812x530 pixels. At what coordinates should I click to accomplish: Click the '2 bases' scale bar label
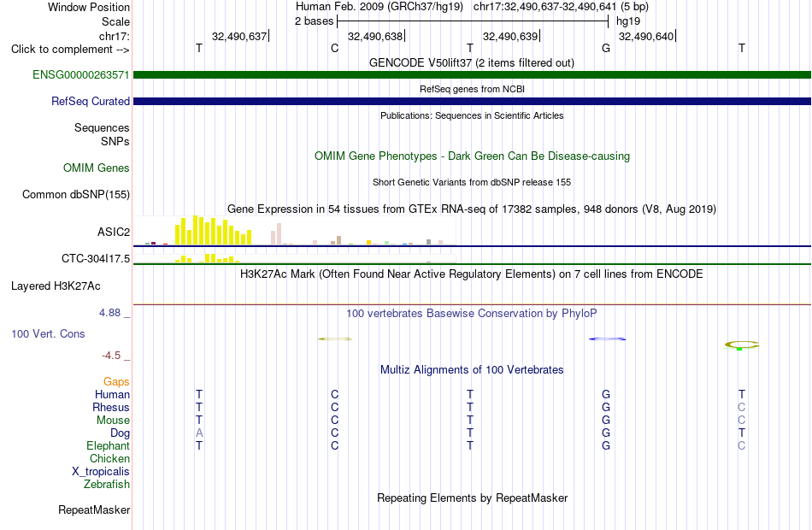coord(315,21)
